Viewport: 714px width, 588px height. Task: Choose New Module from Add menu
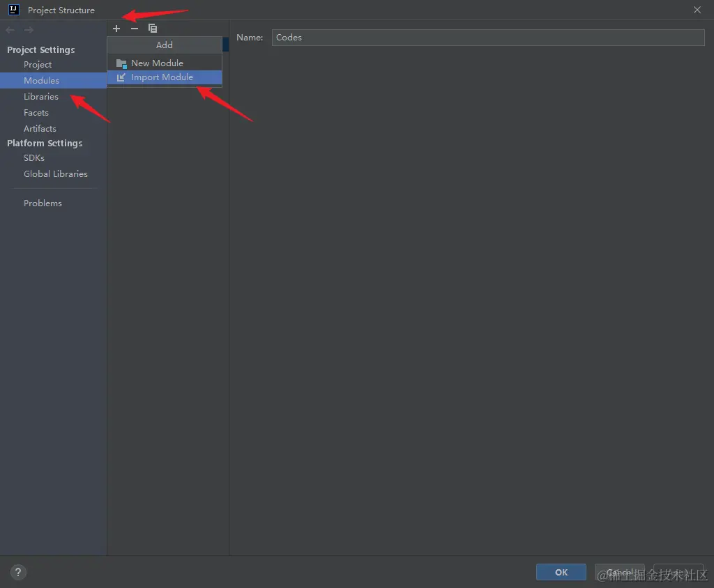(165, 63)
